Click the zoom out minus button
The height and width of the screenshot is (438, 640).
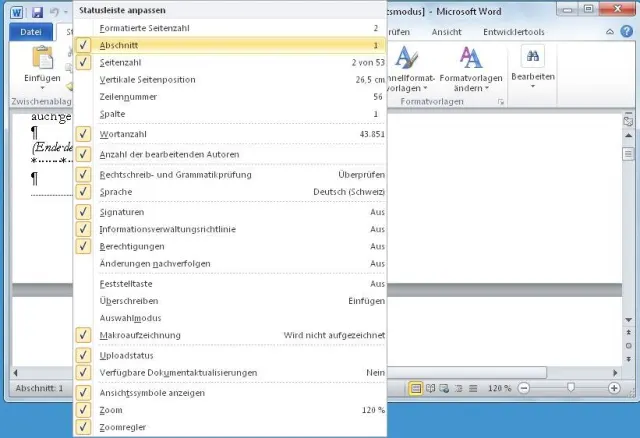pos(525,388)
